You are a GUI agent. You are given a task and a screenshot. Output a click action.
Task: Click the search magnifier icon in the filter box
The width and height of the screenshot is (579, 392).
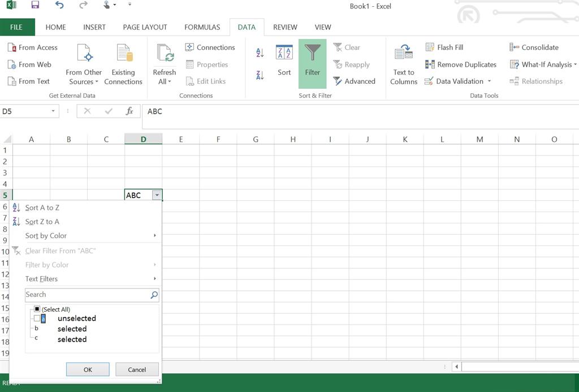pyautogui.click(x=154, y=295)
